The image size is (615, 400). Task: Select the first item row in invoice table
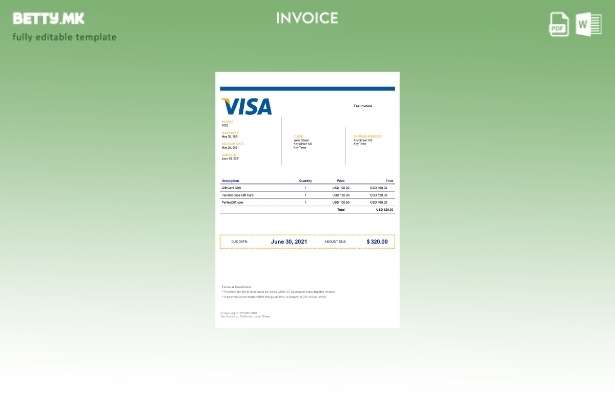click(x=307, y=188)
